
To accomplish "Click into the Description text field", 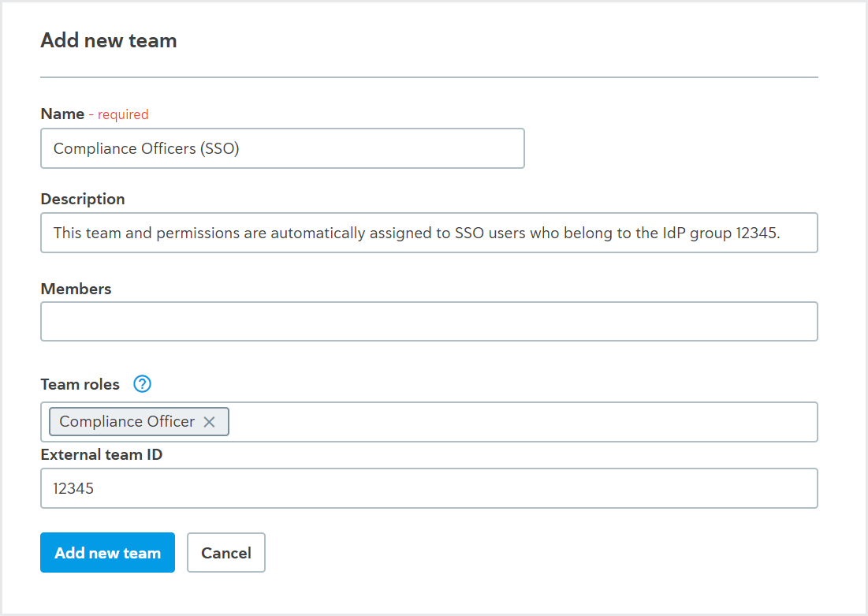I will (429, 233).
